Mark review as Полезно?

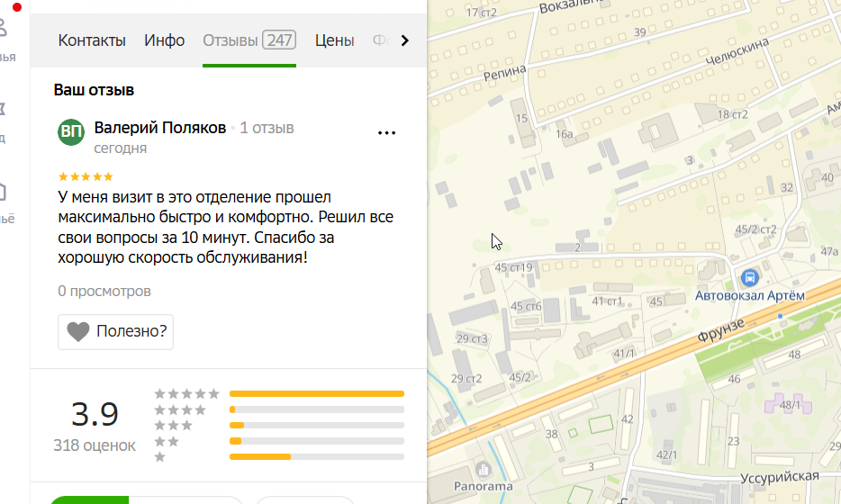(116, 331)
